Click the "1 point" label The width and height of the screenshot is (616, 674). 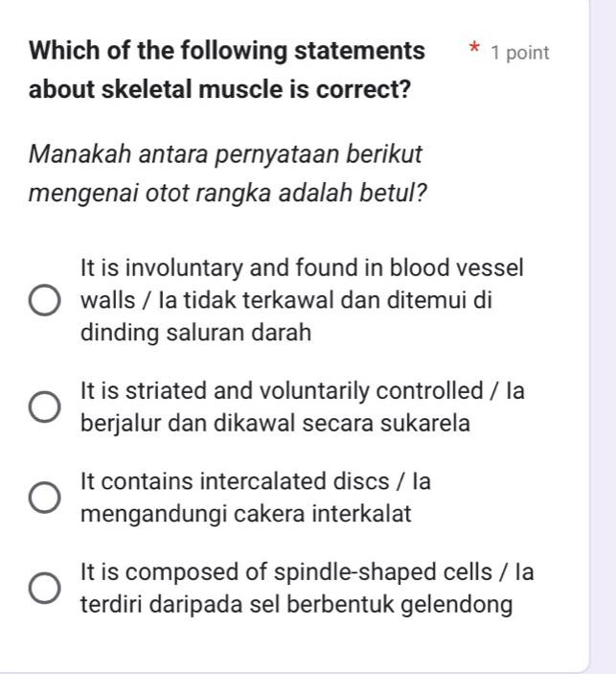pos(519,54)
